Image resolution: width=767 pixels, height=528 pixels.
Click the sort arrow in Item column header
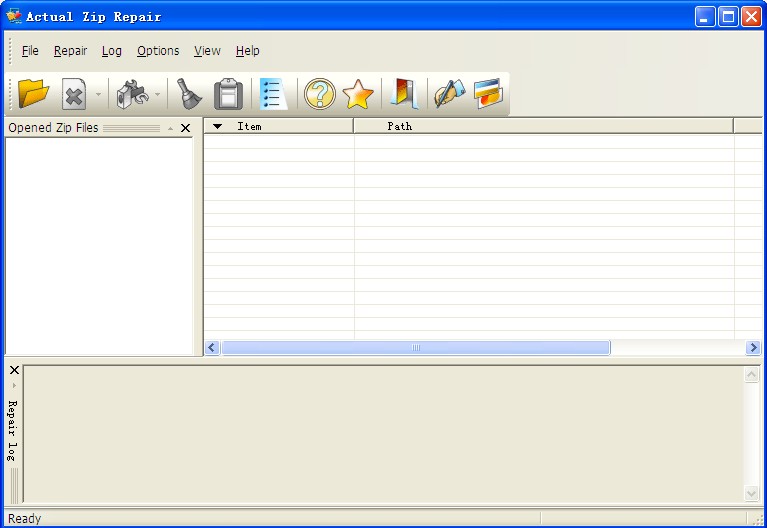218,127
